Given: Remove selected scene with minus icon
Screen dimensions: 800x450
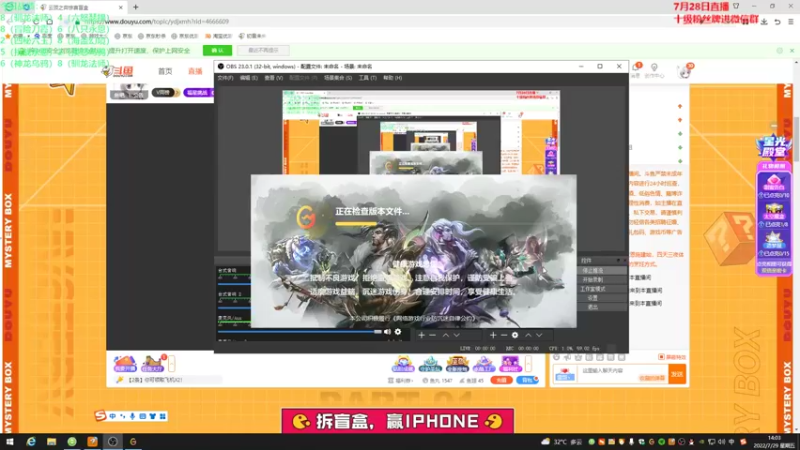Looking at the screenshot, I should click(433, 335).
